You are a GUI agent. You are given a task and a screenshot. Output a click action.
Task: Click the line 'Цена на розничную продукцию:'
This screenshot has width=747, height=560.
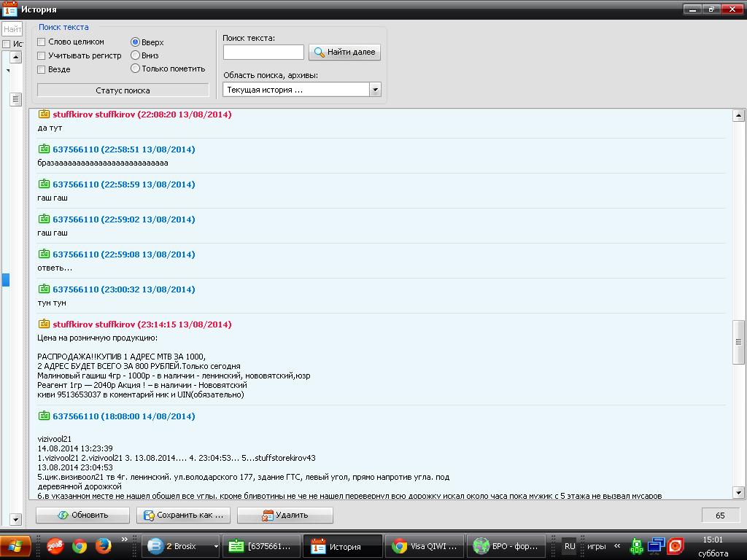click(x=97, y=338)
